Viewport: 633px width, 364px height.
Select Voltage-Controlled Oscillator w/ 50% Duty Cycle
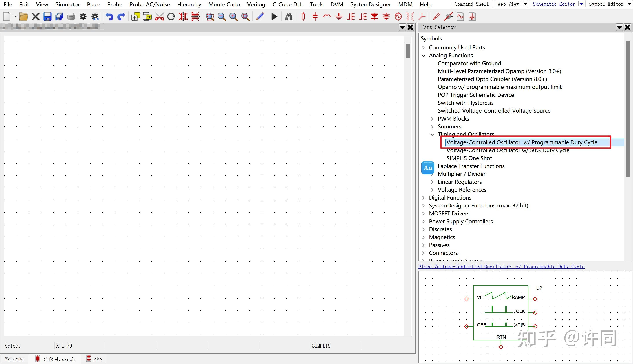click(507, 150)
